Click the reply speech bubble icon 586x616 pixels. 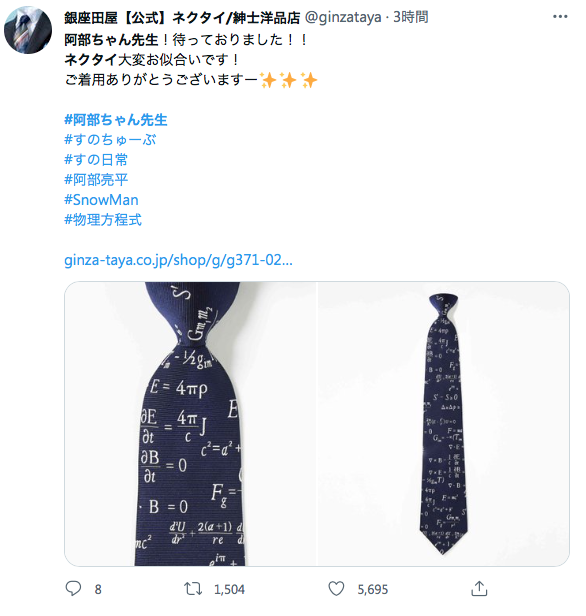(73, 588)
